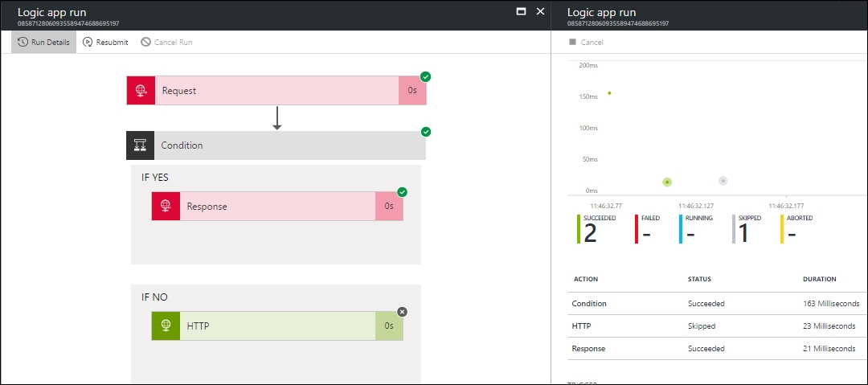
Task: Open the HTTP action card
Action: 277,326
